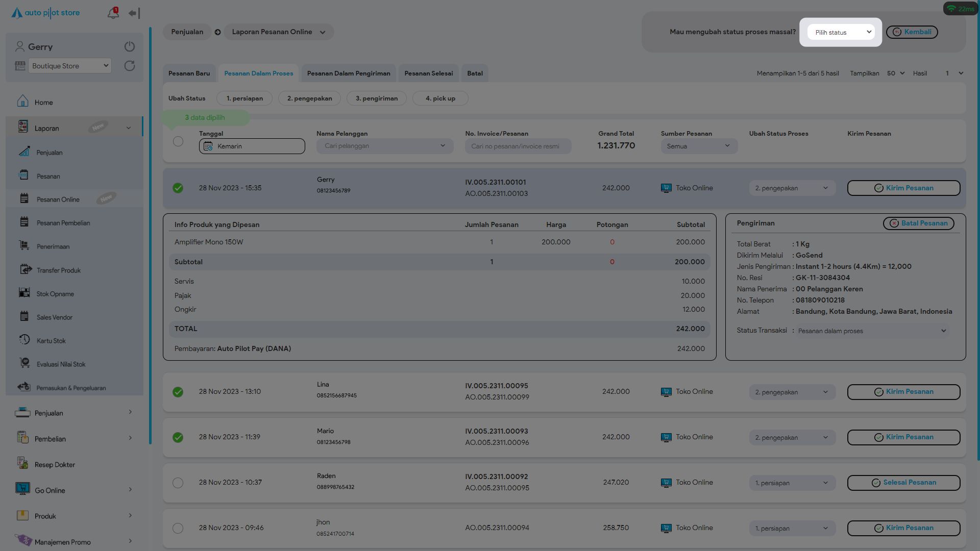Open the Transfer Produk report

tap(58, 270)
